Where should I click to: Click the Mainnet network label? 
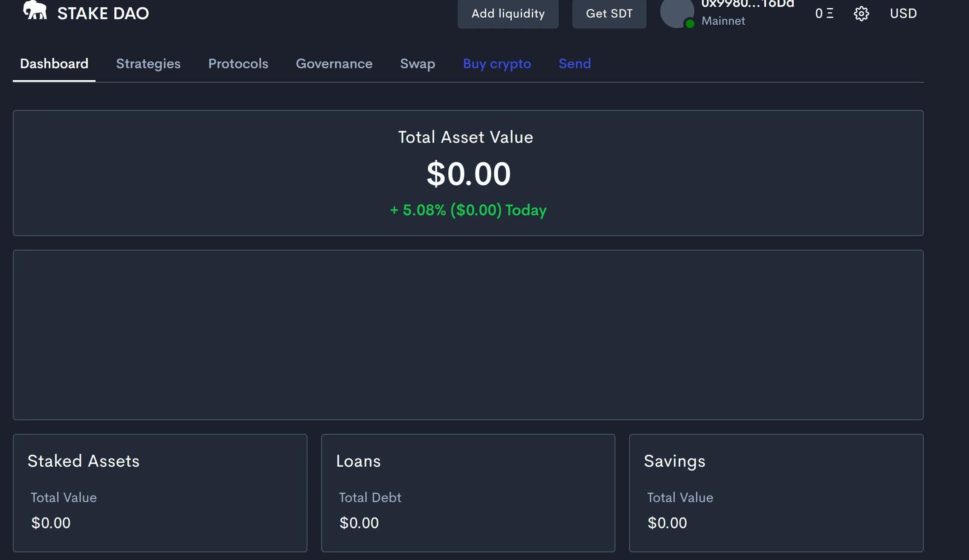[723, 21]
